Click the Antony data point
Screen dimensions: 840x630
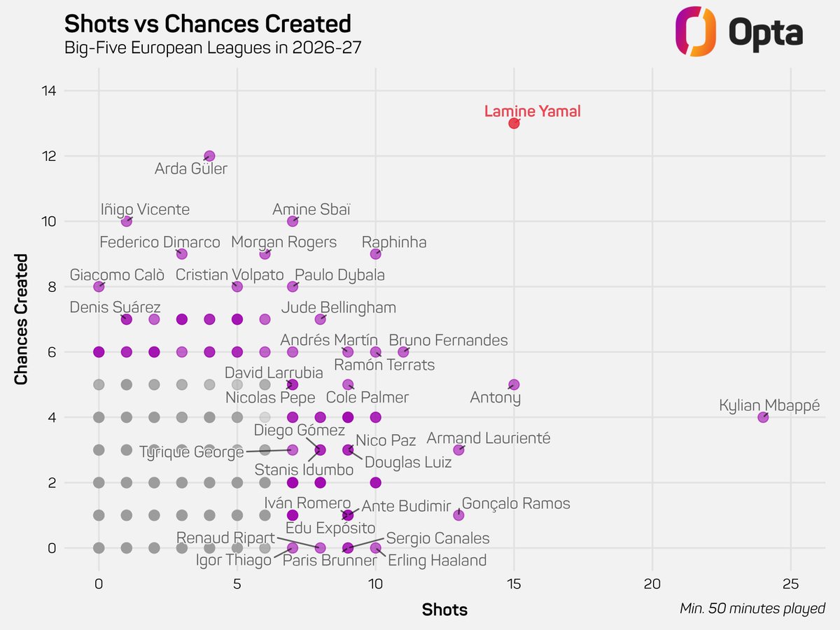click(514, 384)
